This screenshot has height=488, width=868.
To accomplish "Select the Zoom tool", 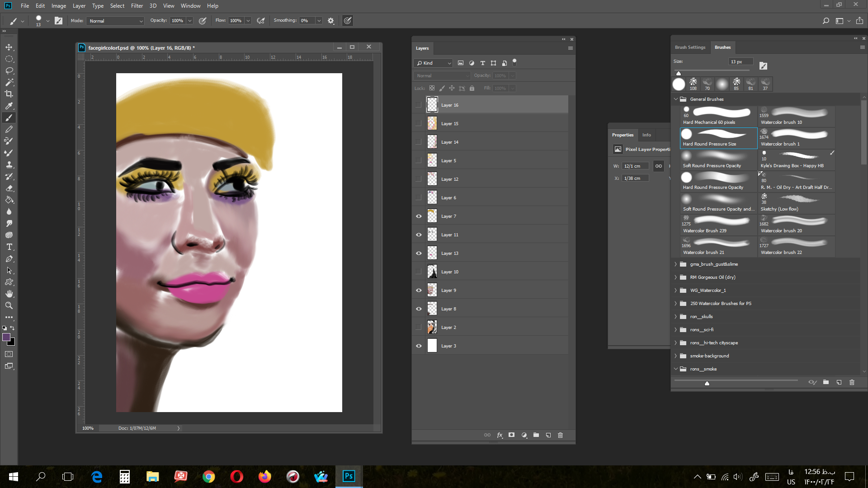I will (9, 305).
